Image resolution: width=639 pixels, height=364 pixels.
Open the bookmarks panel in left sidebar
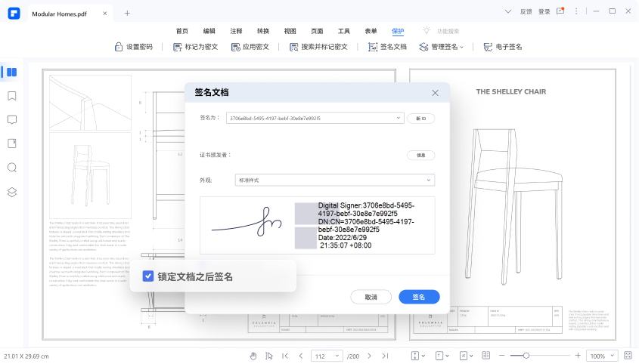tap(11, 96)
